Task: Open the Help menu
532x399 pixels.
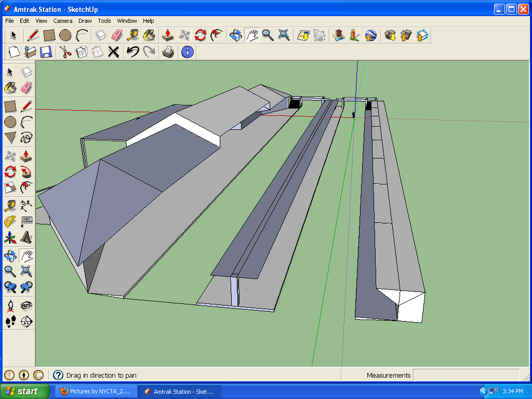Action: 148,21
